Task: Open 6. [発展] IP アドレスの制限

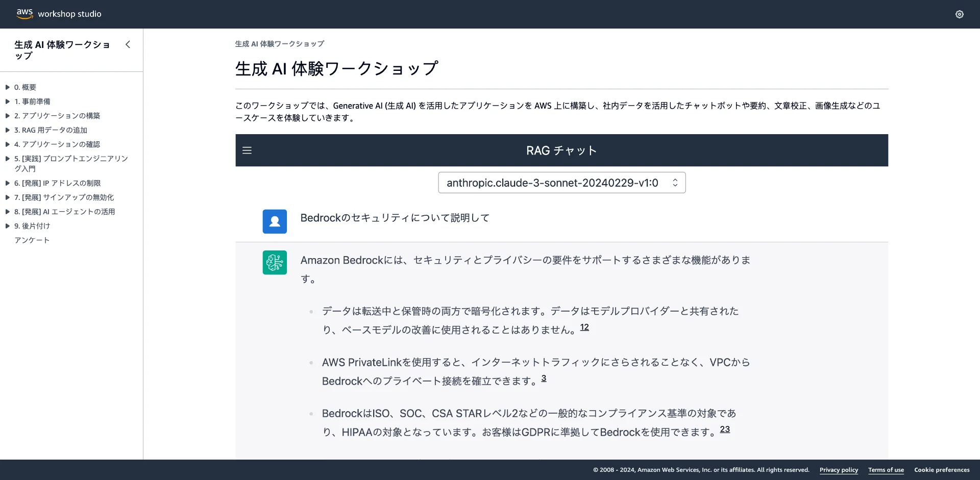Action: point(57,183)
